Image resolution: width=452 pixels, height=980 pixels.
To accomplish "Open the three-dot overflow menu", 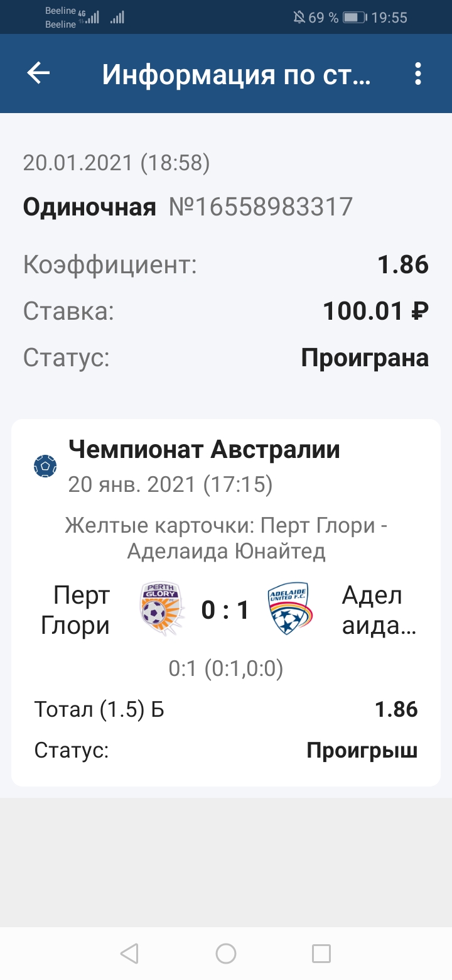I will coord(418,74).
